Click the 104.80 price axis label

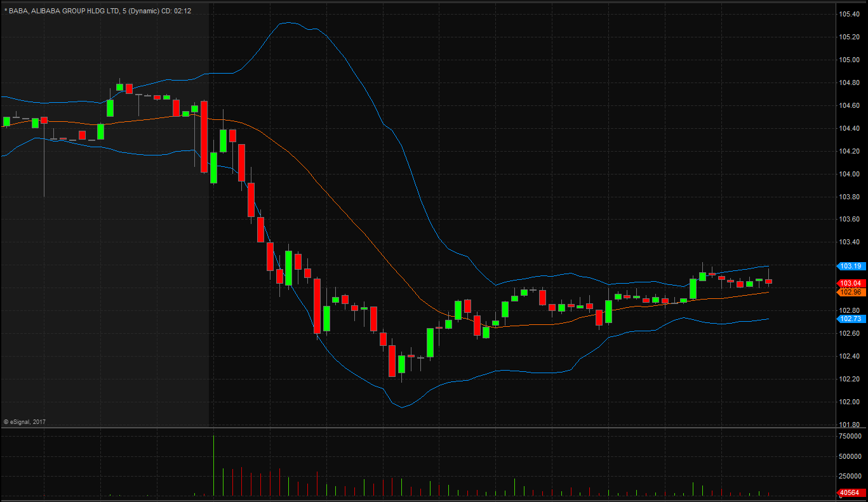tap(850, 83)
